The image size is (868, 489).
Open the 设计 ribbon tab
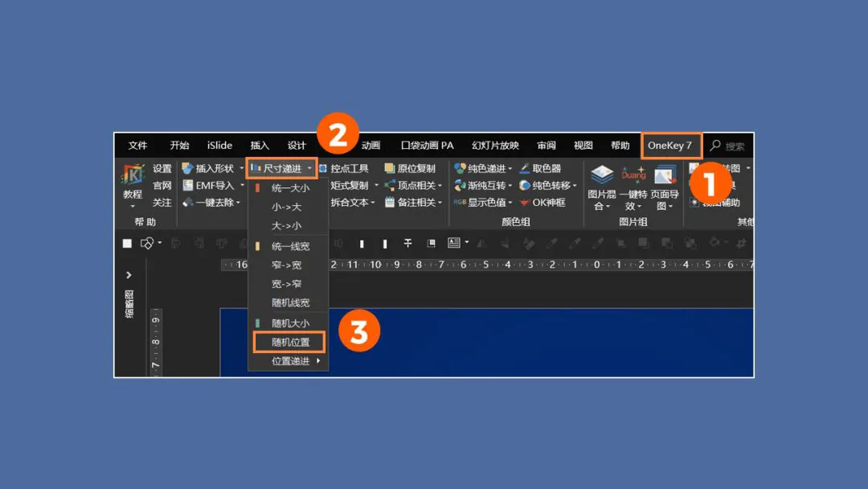297,146
